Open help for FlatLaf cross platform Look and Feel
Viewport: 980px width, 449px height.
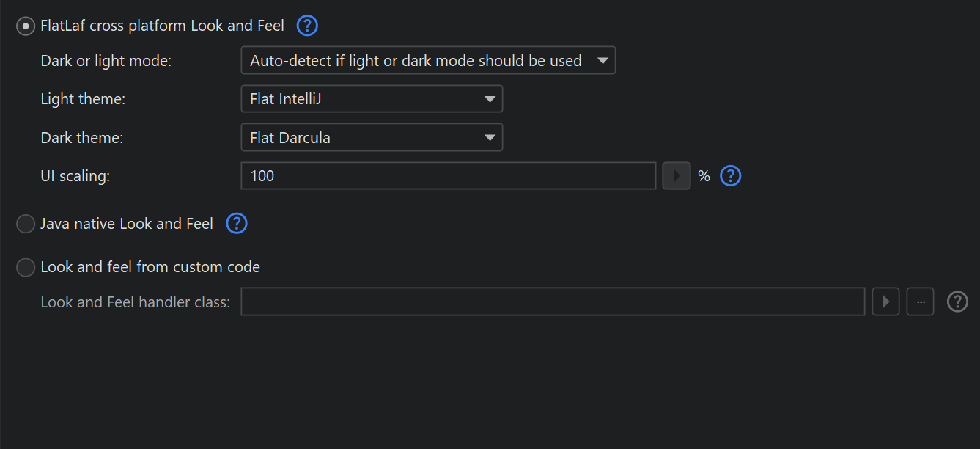(x=307, y=26)
